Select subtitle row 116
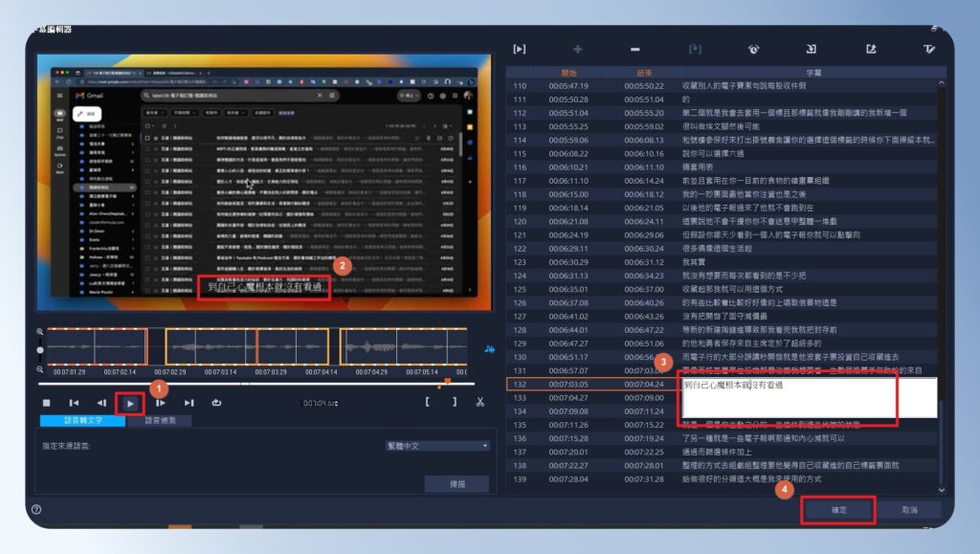 722,167
